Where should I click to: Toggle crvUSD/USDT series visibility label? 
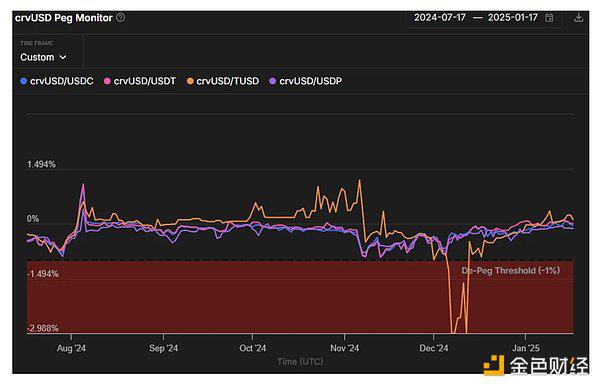click(145, 81)
